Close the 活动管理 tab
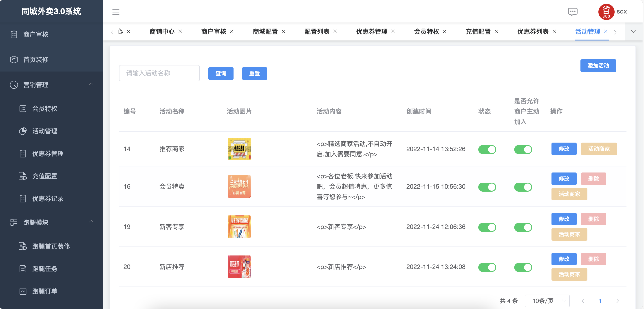This screenshot has height=309, width=644. click(606, 31)
